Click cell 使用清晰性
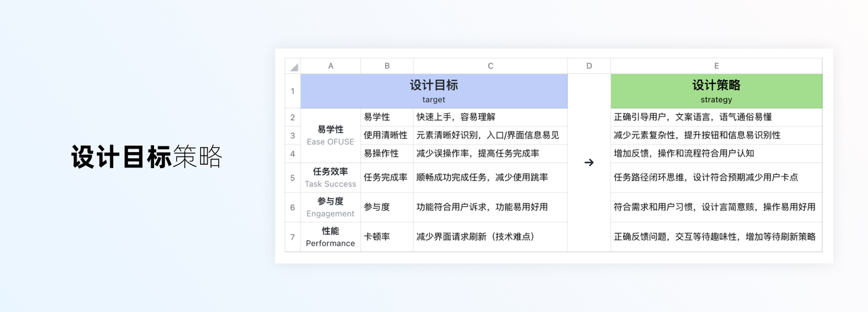The image size is (868, 312). tap(387, 135)
